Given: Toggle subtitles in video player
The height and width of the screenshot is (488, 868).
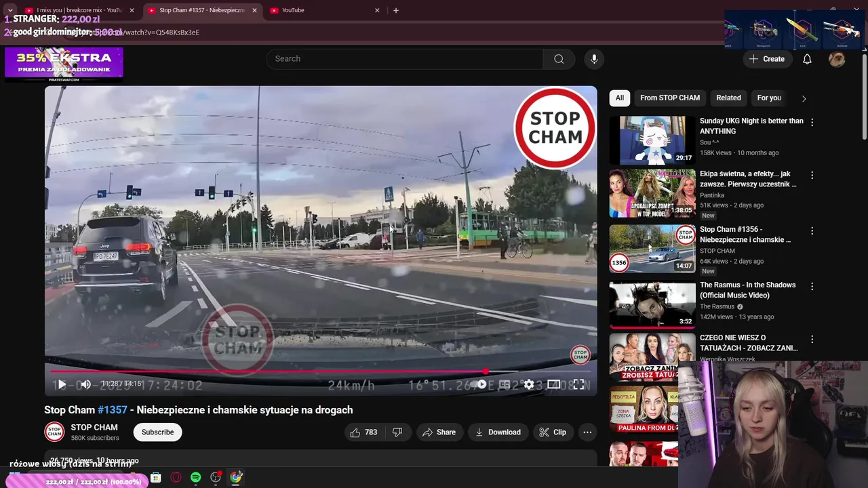Looking at the screenshot, I should click(x=505, y=384).
